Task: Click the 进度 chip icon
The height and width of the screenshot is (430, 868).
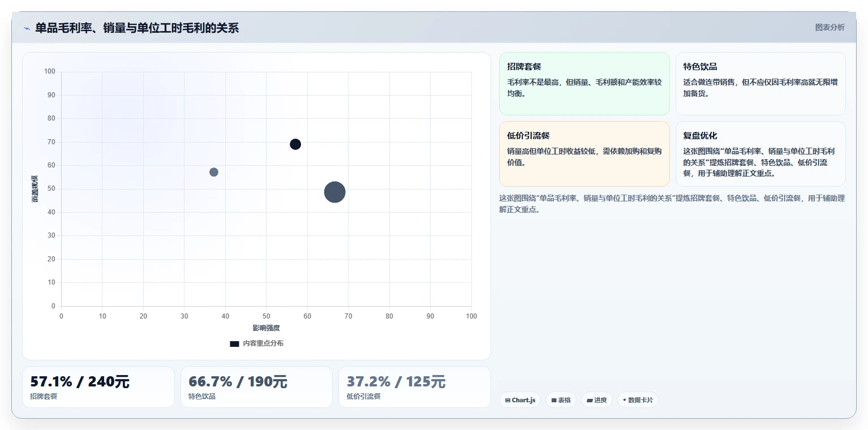Action: tap(590, 400)
